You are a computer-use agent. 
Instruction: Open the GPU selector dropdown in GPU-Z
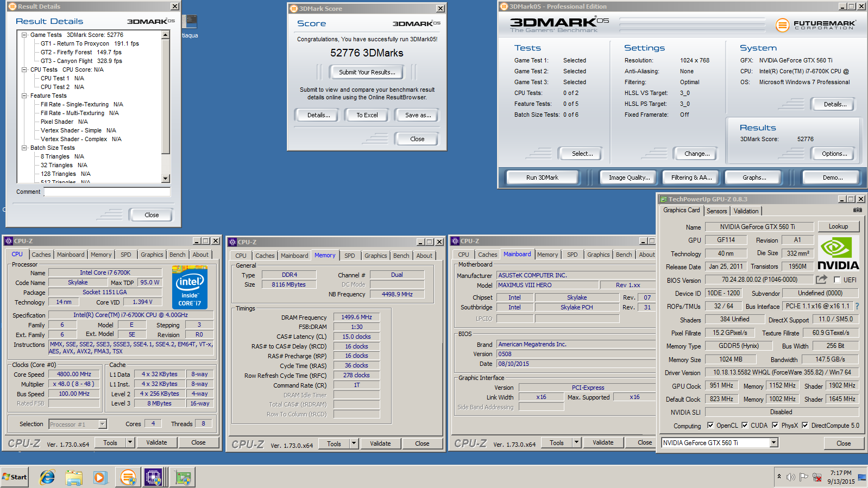773,443
